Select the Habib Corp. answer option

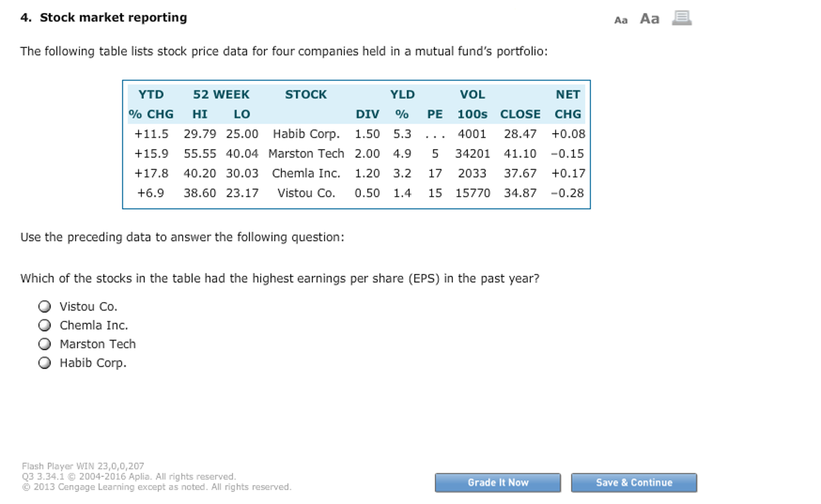coord(45,363)
